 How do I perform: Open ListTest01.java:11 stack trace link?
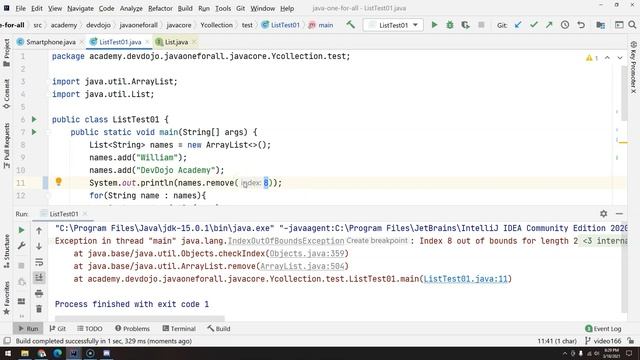[465, 279]
